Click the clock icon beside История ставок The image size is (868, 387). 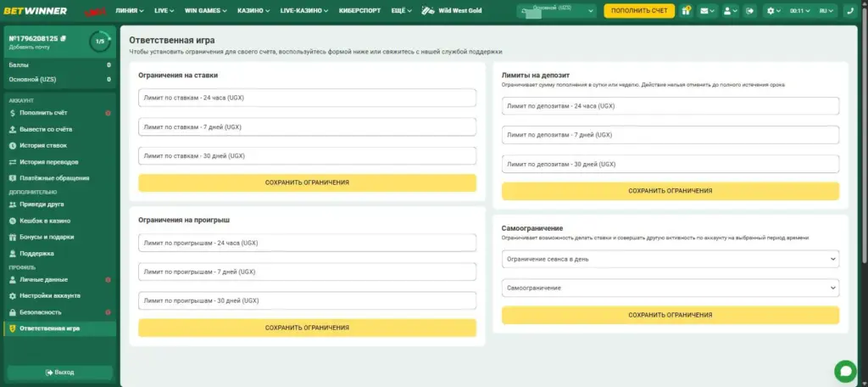13,145
